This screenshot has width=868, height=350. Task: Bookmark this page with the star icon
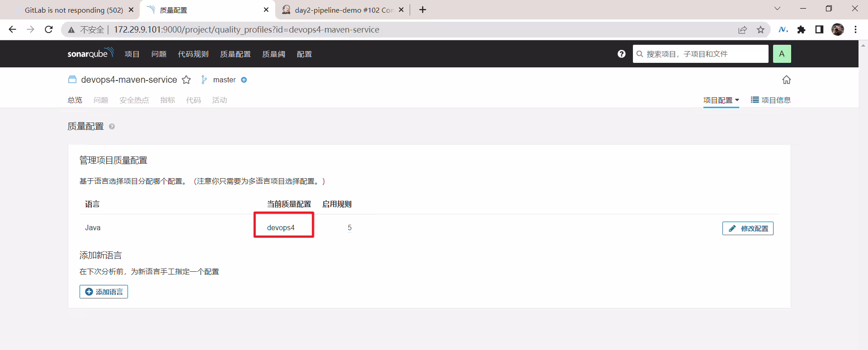coord(761,30)
